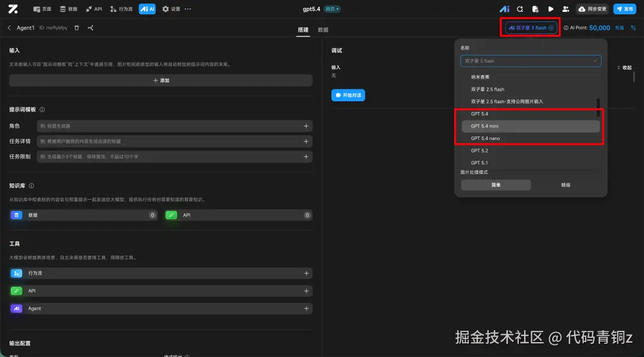Select the GPT 5.4 option

[x=531, y=114]
